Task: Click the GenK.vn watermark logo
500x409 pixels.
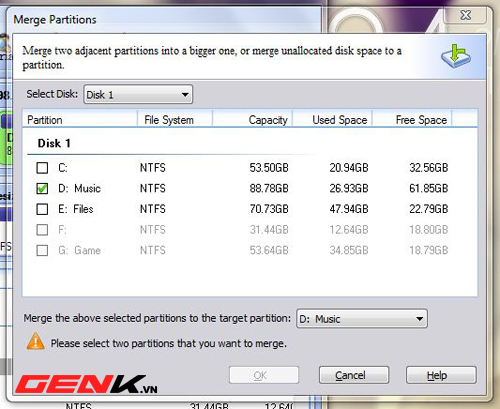Action: pos(86,384)
